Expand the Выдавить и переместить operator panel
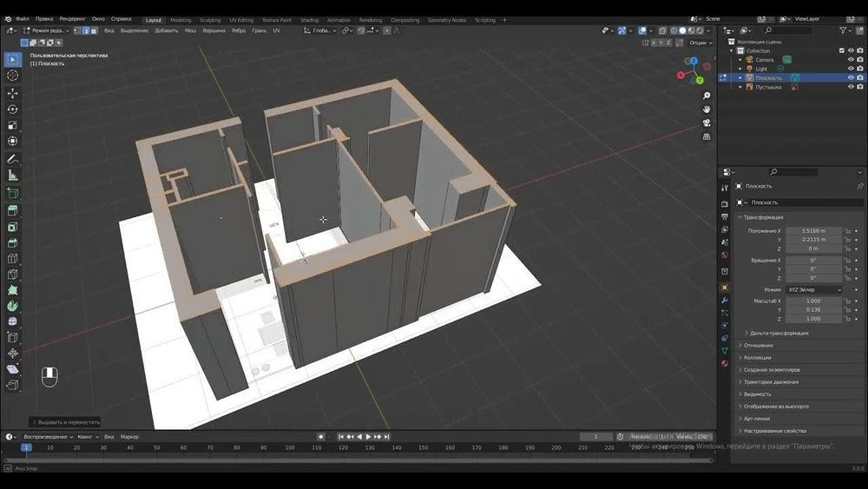Image resolution: width=868 pixels, height=489 pixels. point(66,421)
